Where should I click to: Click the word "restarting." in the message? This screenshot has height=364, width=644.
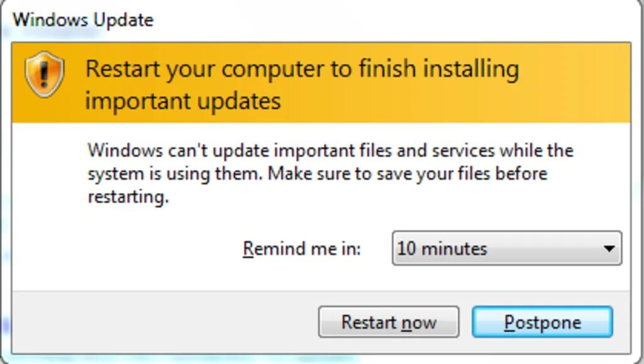coord(128,197)
